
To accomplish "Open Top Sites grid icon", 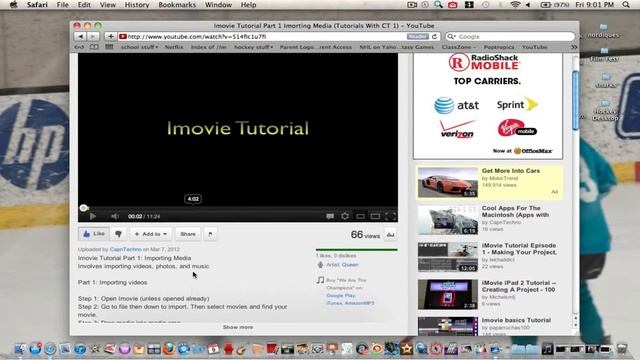I will (x=109, y=47).
